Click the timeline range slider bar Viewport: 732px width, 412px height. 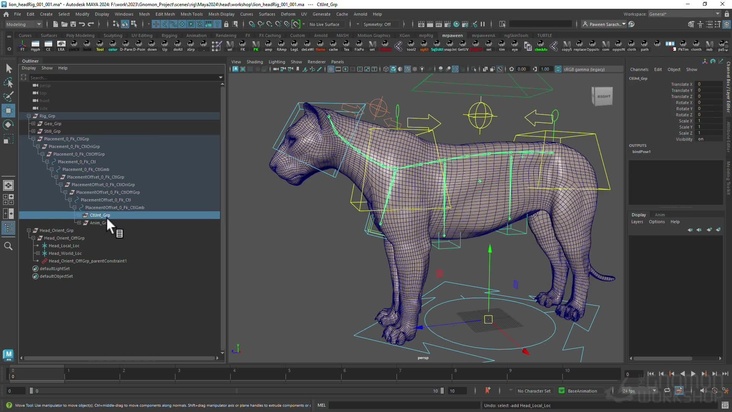point(235,391)
